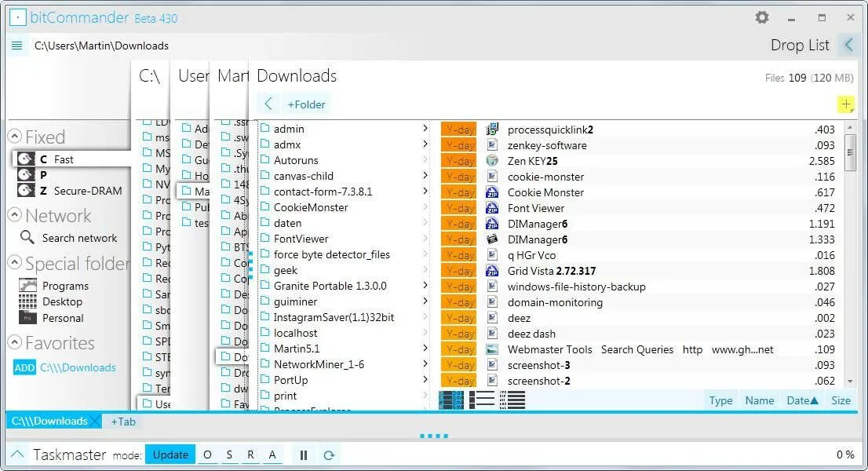Select Taskmaster mode A
868x471 pixels.
tap(272, 455)
